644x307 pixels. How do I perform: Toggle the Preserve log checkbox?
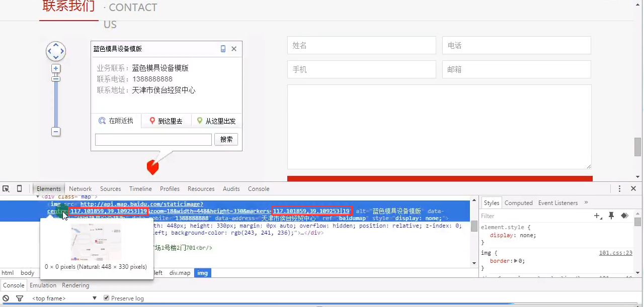coord(106,298)
